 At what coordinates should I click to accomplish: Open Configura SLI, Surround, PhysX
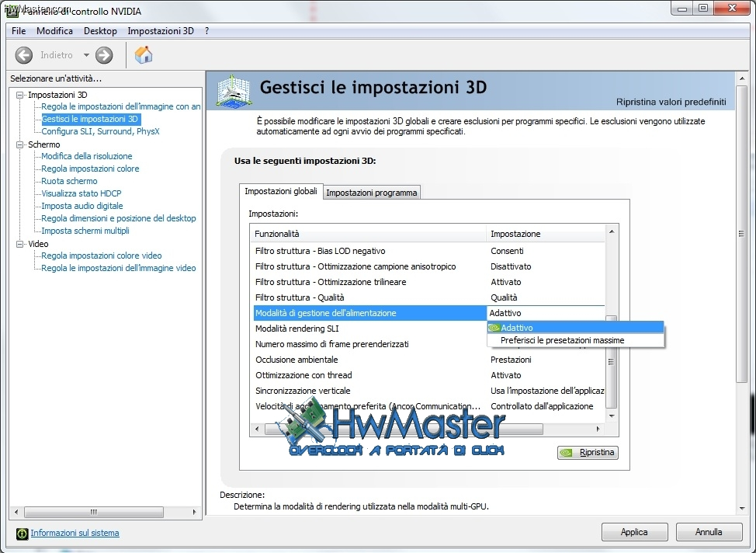pos(100,131)
